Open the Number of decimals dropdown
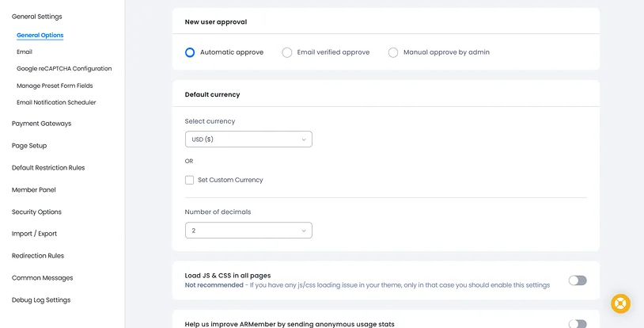The image size is (644, 328). (x=248, y=231)
